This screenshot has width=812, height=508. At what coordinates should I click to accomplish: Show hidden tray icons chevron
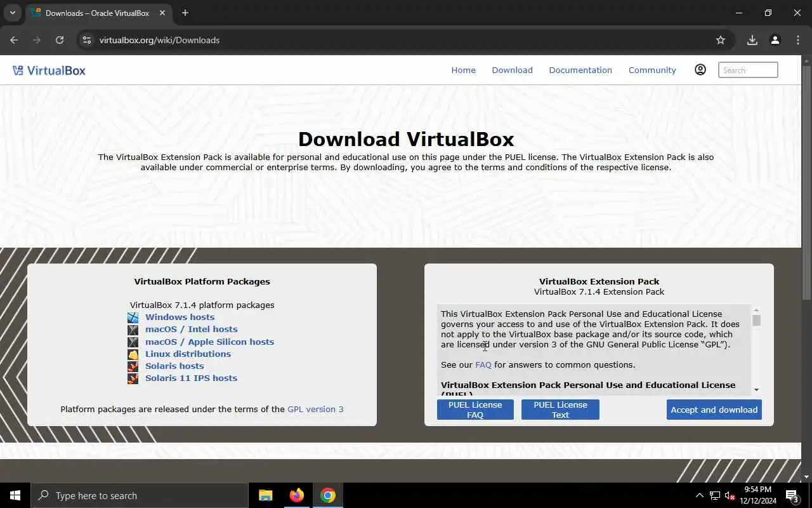tap(700, 495)
